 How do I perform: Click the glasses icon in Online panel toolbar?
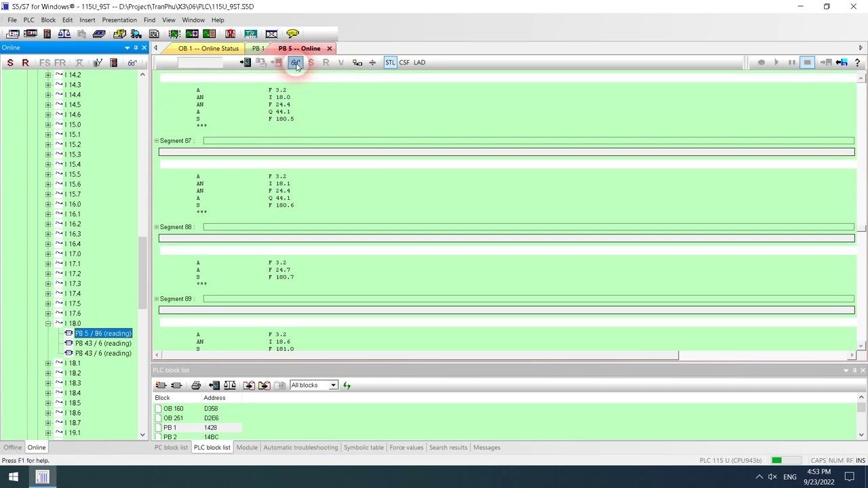click(x=132, y=62)
